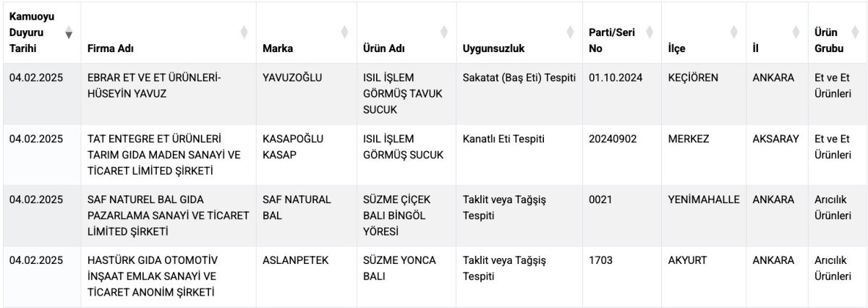Viewport: 868px width, 308px height.
Task: Click the İl column sort icon
Action: tap(796, 33)
